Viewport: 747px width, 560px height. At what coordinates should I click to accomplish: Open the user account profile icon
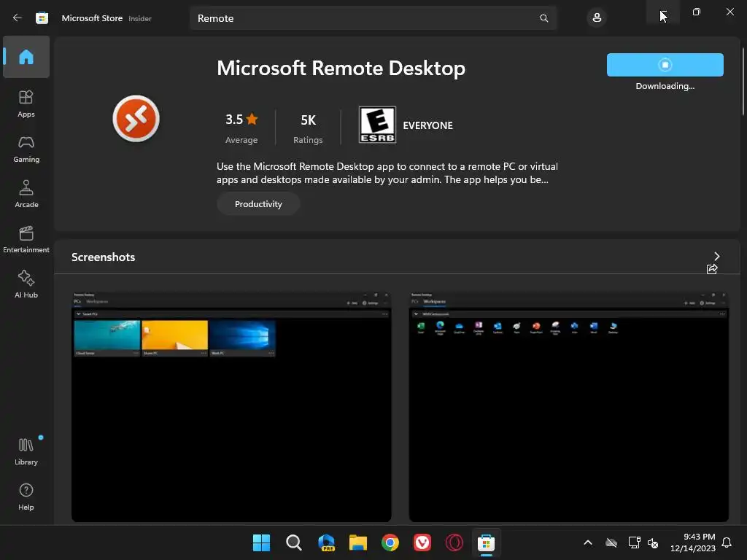click(x=597, y=18)
